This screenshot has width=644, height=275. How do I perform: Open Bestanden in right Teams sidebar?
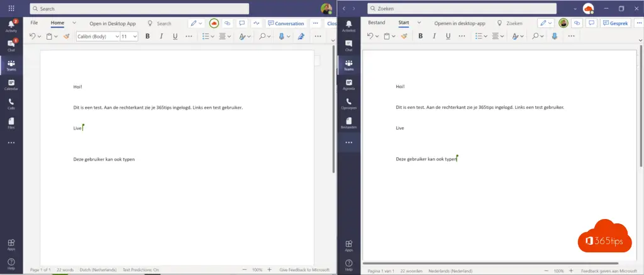coord(348,123)
